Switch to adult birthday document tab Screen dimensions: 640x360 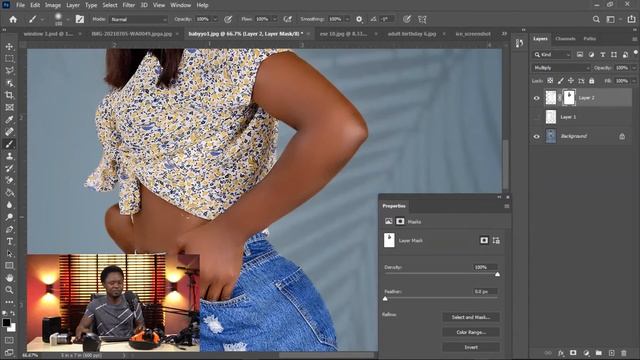412,34
